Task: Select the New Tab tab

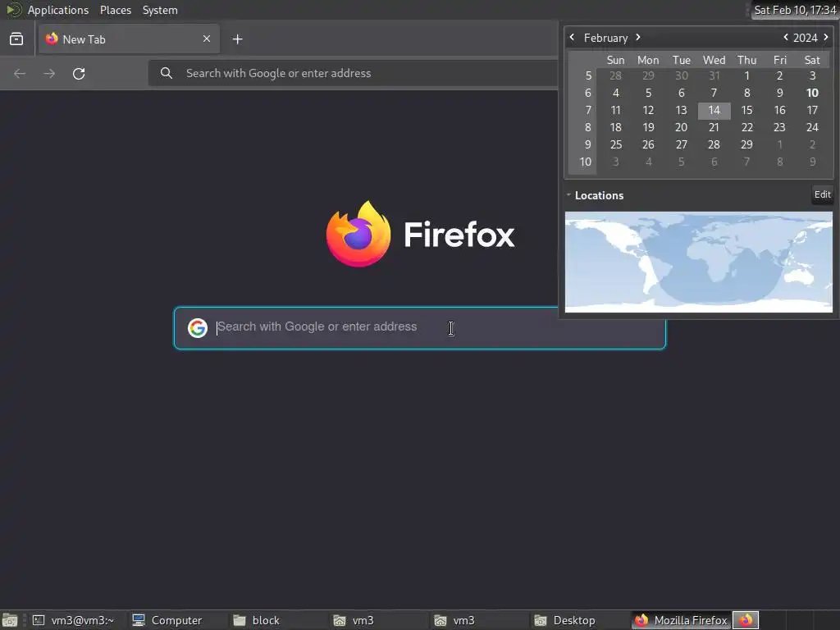Action: point(129,39)
